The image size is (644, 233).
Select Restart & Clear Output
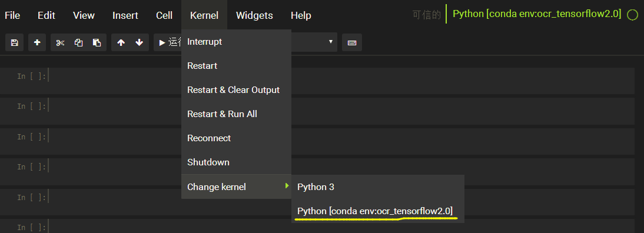[236, 90]
